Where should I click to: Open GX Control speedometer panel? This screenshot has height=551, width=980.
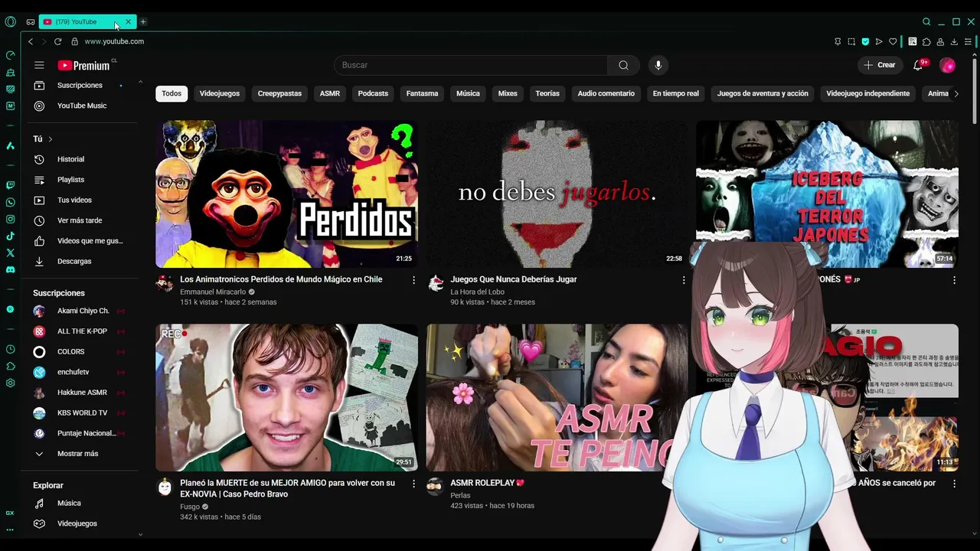(10, 55)
